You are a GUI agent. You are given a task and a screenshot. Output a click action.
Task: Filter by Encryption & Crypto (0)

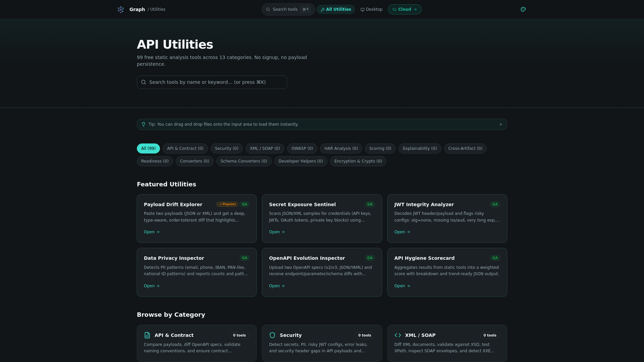358,161
